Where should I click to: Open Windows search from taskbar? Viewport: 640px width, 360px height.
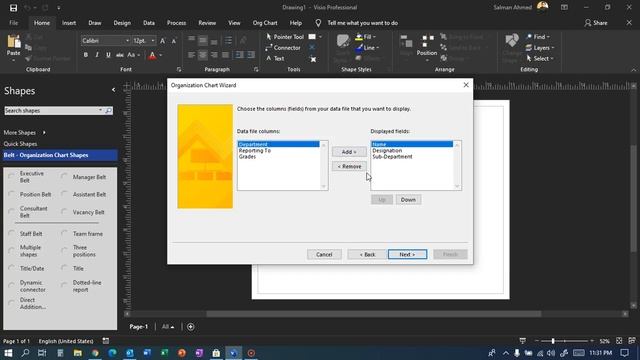pos(25,353)
